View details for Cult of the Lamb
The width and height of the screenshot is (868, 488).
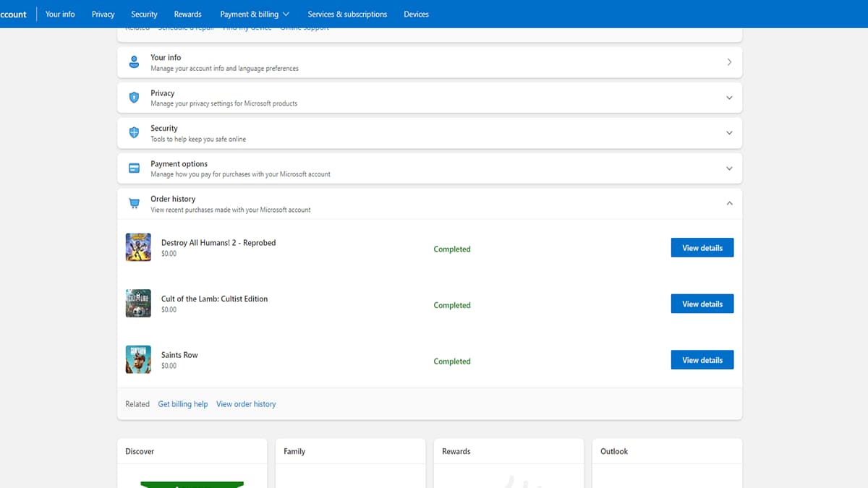(702, 304)
